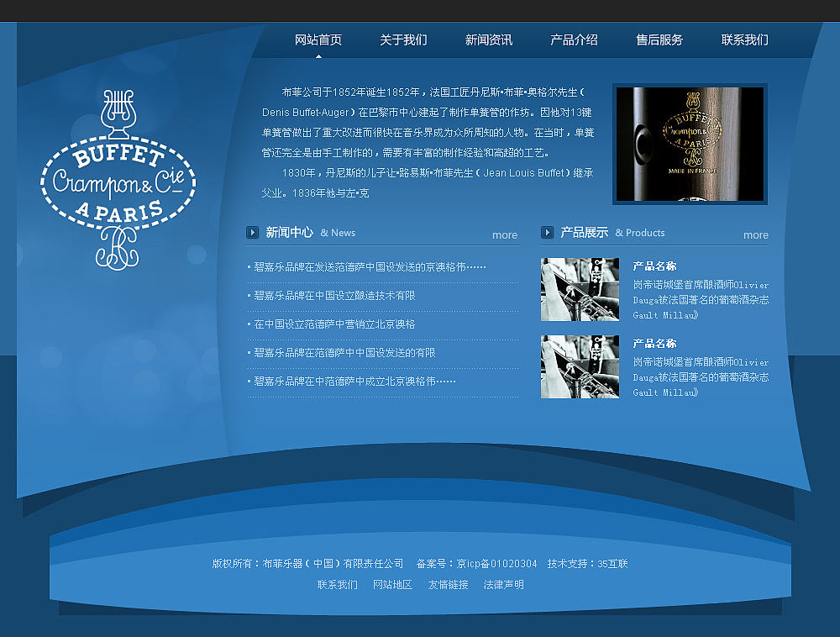Click the company history paragraph starting 布菲公司于1852年

pos(428,122)
